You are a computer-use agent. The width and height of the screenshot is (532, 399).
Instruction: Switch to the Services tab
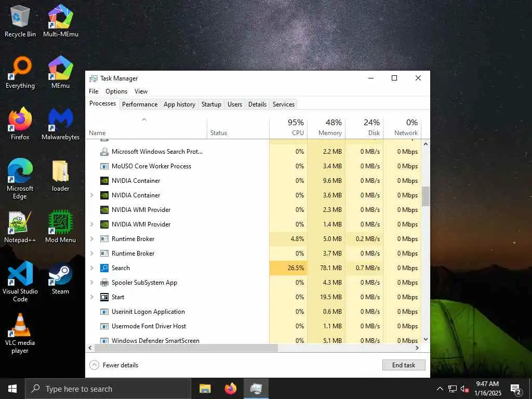(284, 104)
